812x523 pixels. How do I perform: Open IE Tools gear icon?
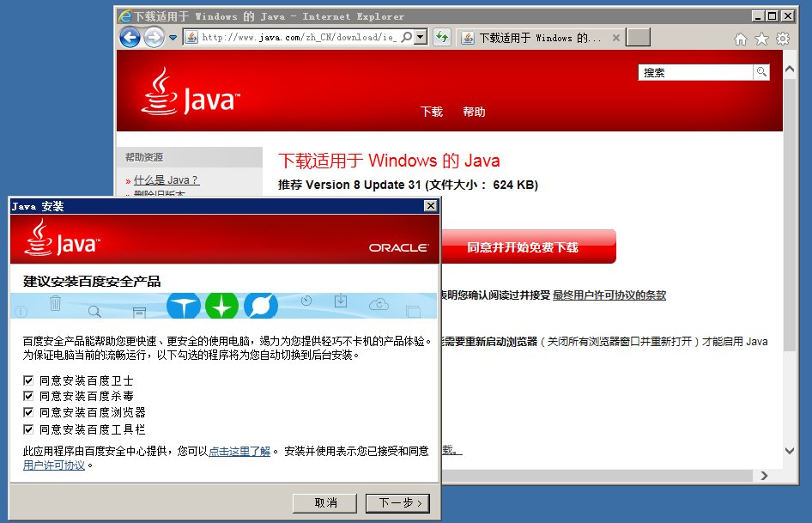click(783, 39)
